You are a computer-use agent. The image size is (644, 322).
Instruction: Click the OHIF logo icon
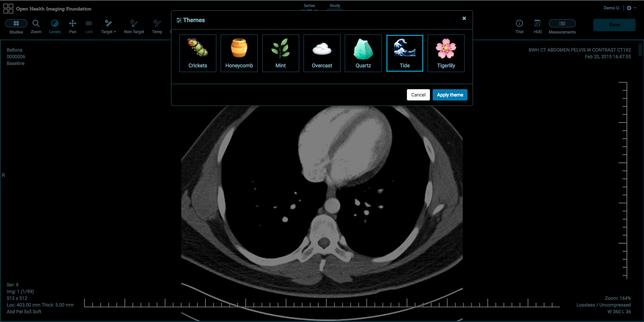coord(8,9)
